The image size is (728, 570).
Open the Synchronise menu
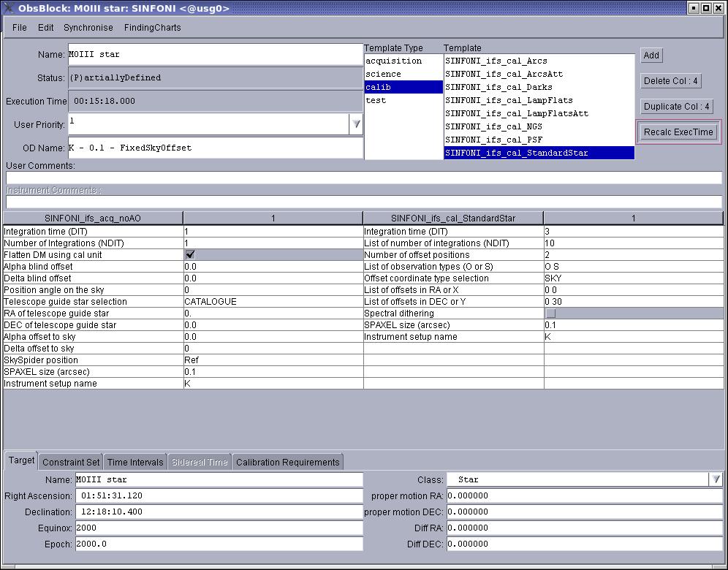point(88,27)
